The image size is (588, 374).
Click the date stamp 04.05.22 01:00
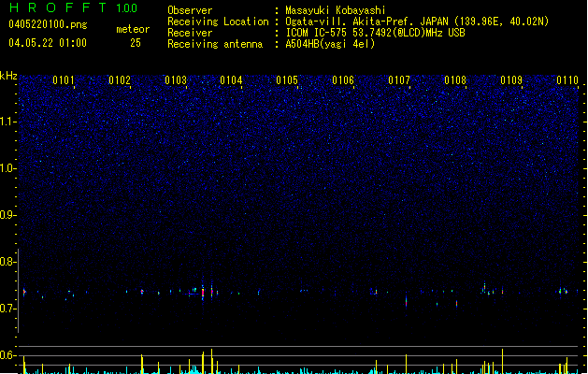tap(48, 43)
